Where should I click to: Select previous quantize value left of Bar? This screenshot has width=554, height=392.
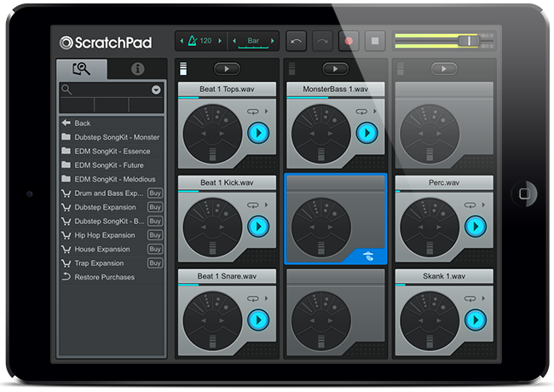(x=234, y=41)
